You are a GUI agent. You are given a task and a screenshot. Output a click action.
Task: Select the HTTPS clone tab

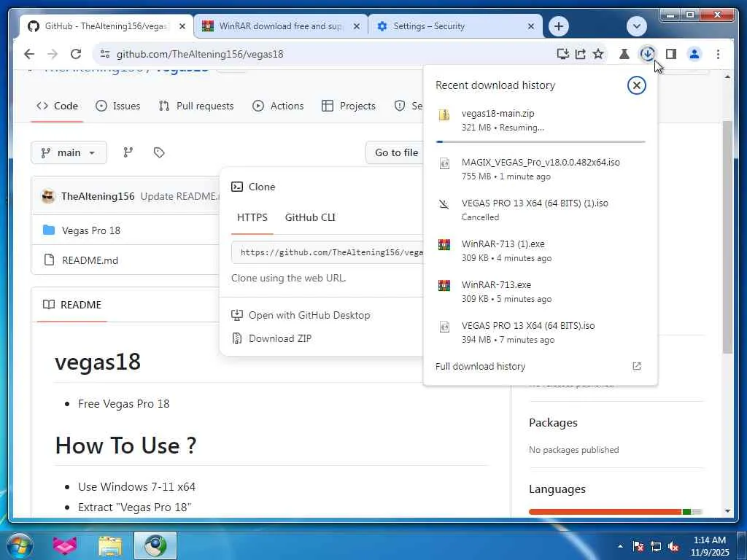[252, 217]
